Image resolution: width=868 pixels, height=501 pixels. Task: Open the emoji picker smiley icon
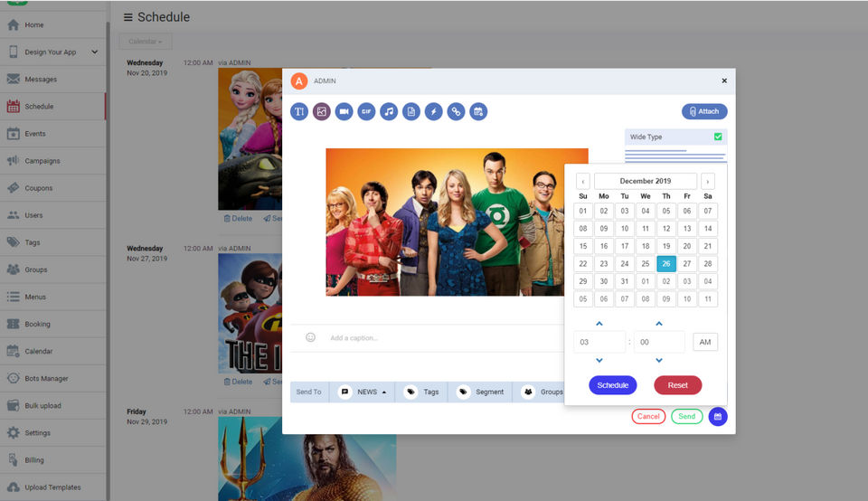(x=310, y=337)
